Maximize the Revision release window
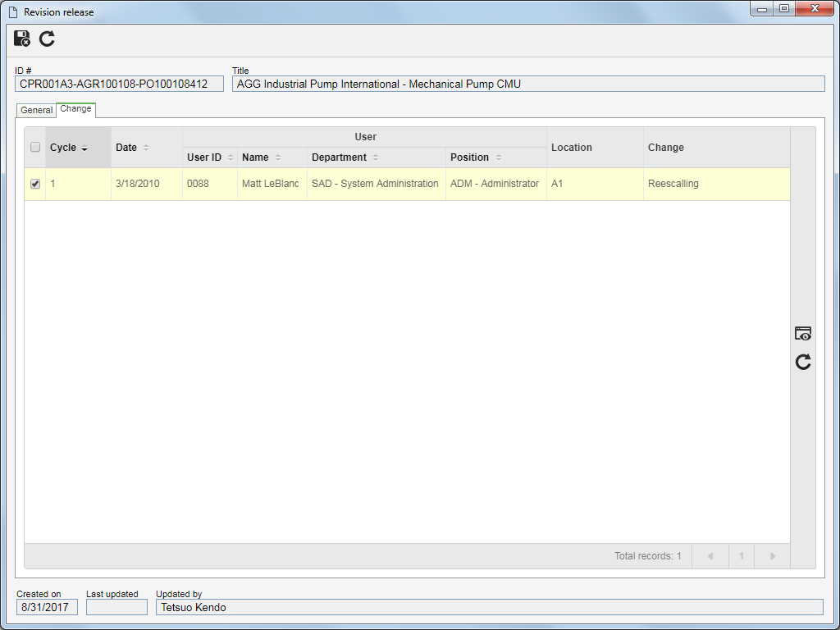The height and width of the screenshot is (630, 840). tap(784, 8)
